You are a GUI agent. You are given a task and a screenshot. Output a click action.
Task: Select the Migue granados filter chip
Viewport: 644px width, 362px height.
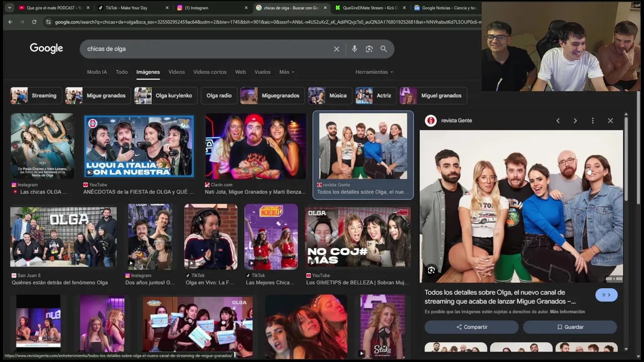(x=98, y=96)
